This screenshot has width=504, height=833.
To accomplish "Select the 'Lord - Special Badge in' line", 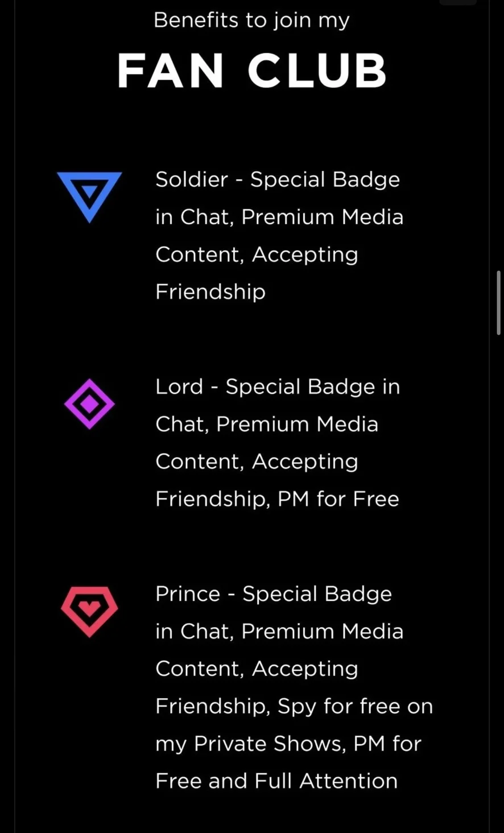I will [x=278, y=387].
